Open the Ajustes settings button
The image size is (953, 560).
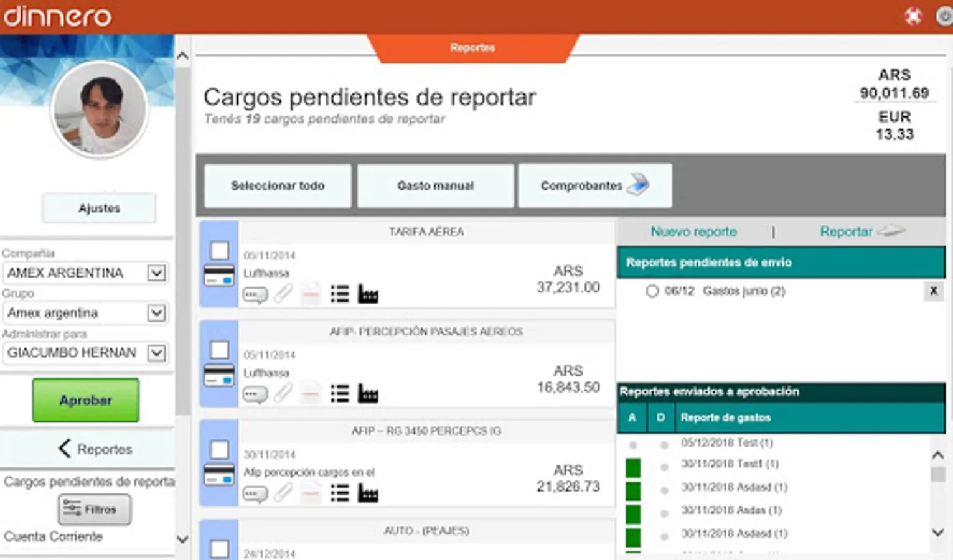tap(99, 208)
